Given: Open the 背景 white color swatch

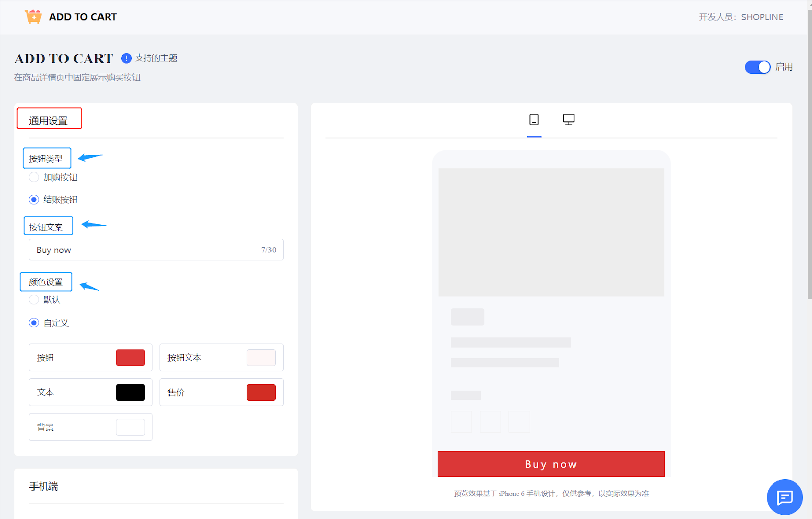Looking at the screenshot, I should (130, 427).
